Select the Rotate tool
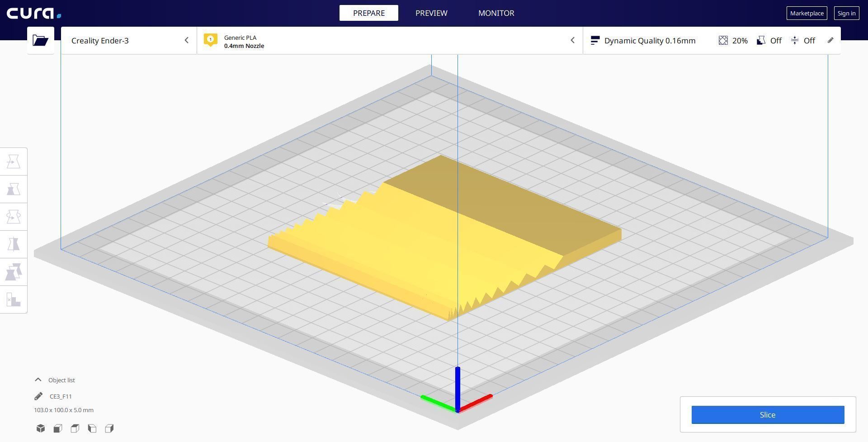 [14, 217]
